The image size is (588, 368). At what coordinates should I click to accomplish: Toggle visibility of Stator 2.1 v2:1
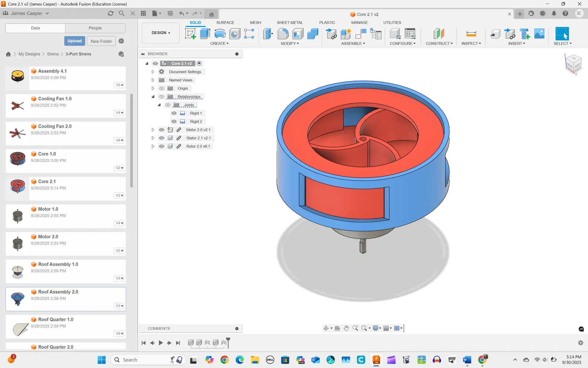click(x=161, y=138)
